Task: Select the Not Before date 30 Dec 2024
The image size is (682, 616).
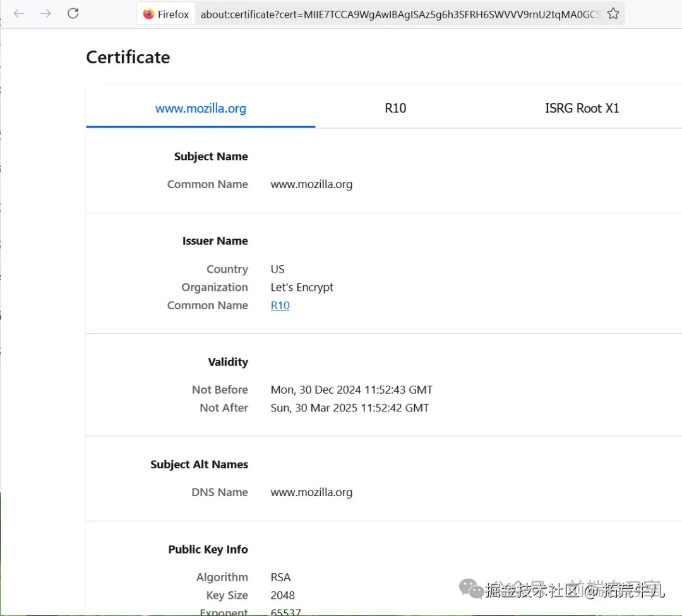Action: pos(352,390)
